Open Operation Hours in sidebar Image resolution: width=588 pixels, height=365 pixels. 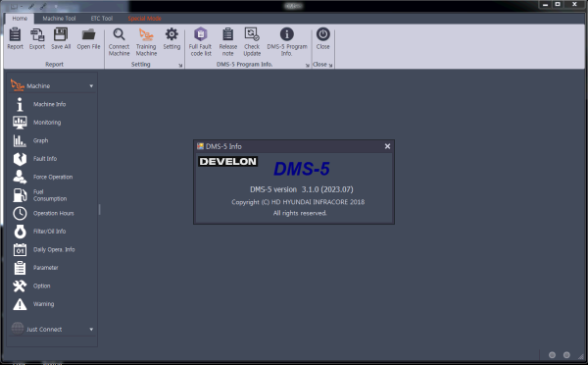[x=53, y=213]
